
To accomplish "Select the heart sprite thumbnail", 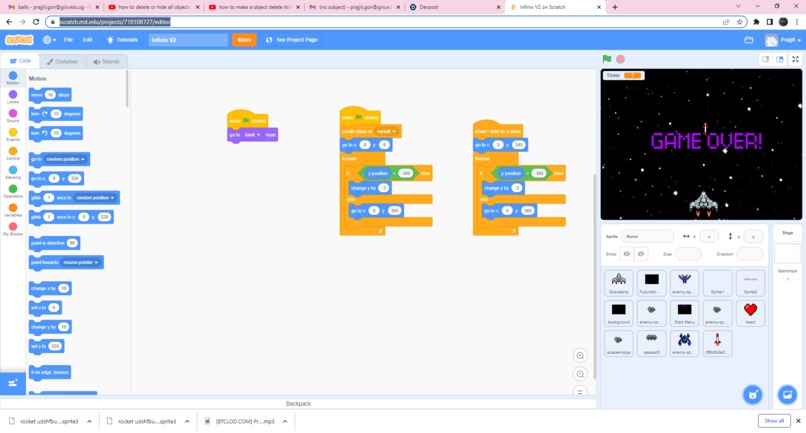I will coord(750,313).
